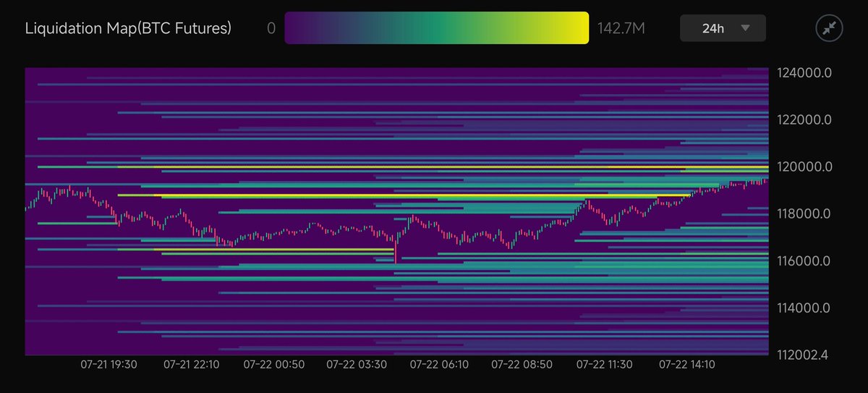Select the 142.7M legend maximum value
This screenshot has width=868, height=393.
[x=621, y=29]
